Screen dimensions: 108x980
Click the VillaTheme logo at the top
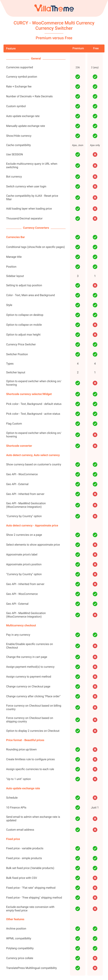(54, 8)
